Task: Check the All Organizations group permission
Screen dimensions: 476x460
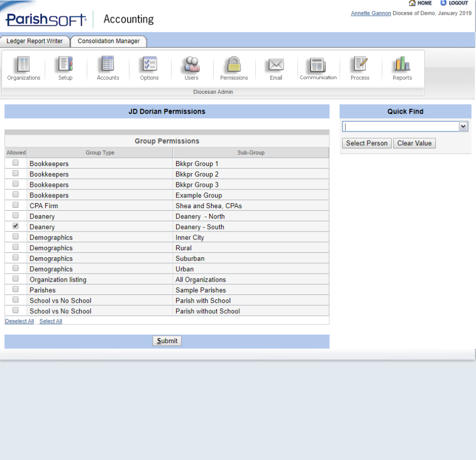Action: click(x=15, y=278)
